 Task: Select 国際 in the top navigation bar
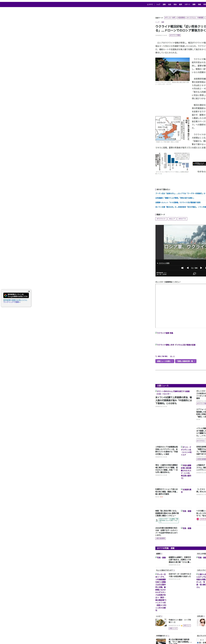coord(194,5)
